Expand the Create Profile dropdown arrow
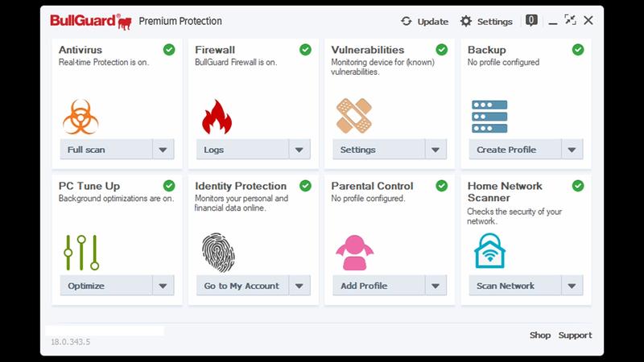644x362 pixels. tap(572, 150)
